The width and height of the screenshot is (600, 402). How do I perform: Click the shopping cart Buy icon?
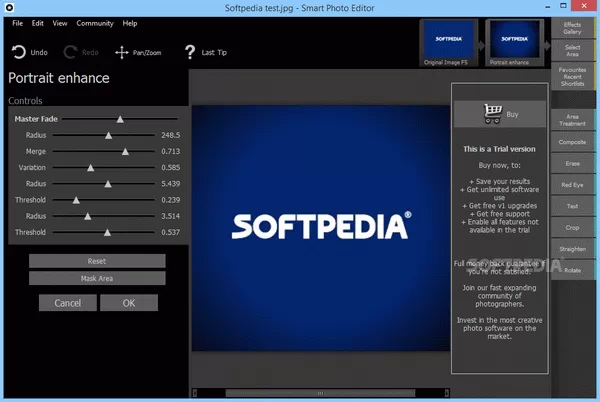[492, 113]
